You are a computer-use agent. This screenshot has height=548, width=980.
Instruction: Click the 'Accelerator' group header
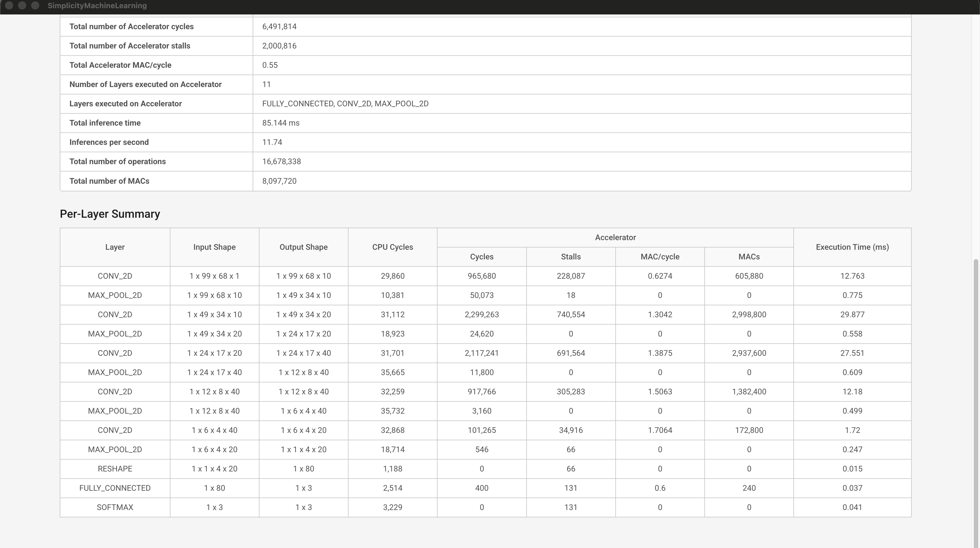(x=615, y=238)
